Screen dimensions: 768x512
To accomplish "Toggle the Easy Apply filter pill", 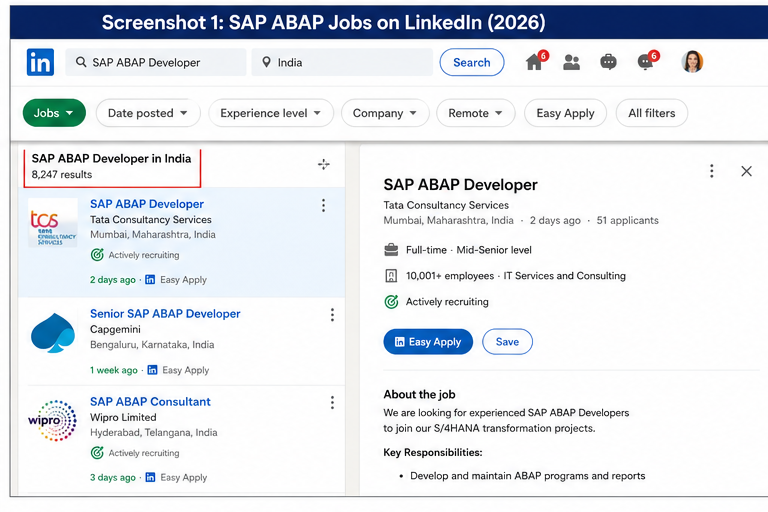I will pyautogui.click(x=565, y=113).
